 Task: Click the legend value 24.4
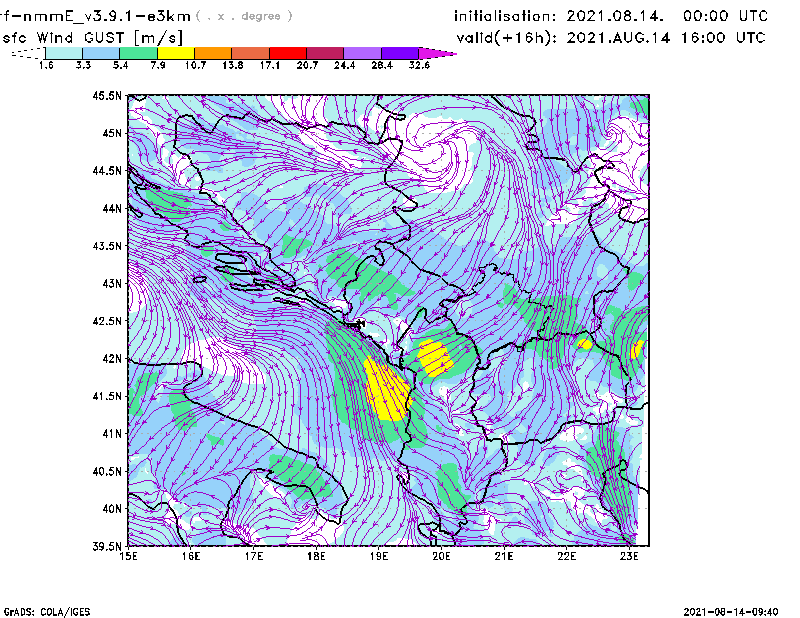[x=344, y=65]
